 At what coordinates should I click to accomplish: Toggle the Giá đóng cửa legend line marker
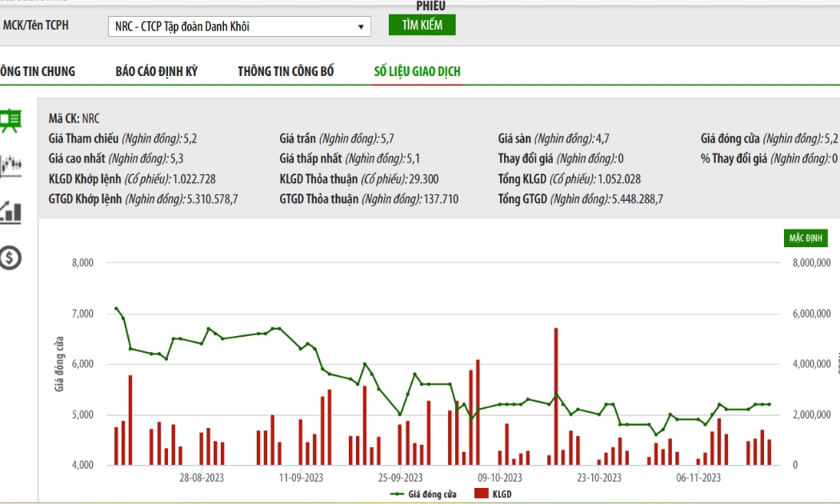pos(397,494)
